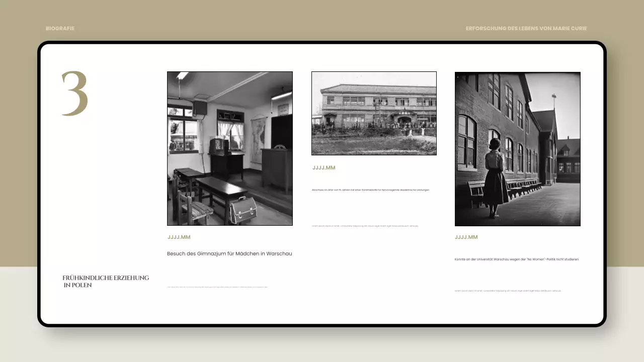Click the lorem ipsum text below Universität caption
The height and width of the screenshot is (362, 644).
(507, 291)
